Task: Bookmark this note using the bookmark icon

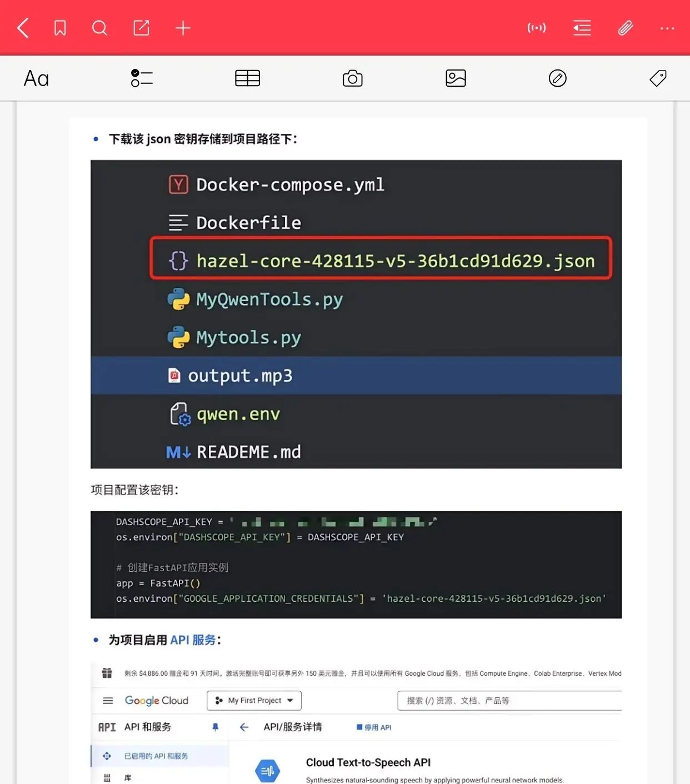Action: [60, 28]
